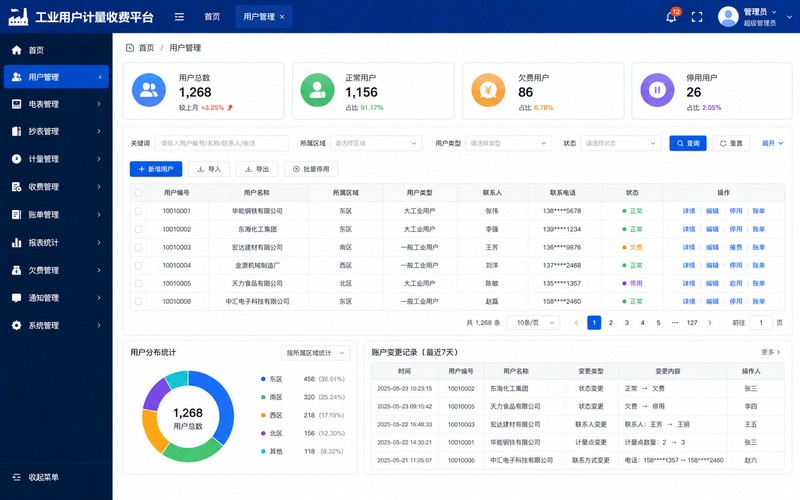Check the row 10010002 checkbox
Viewport: 800px width, 500px height.
[138, 229]
